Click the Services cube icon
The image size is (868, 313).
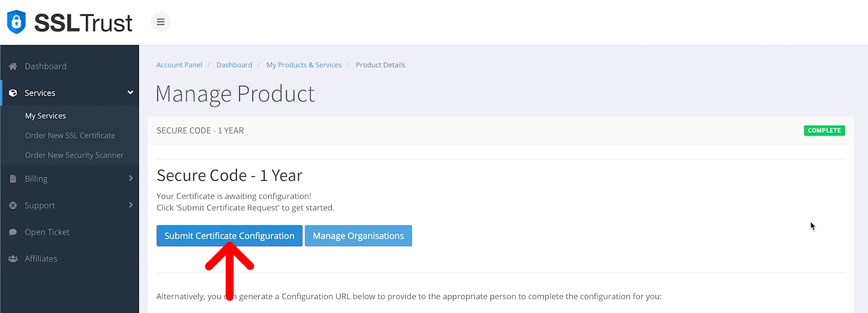tap(13, 93)
